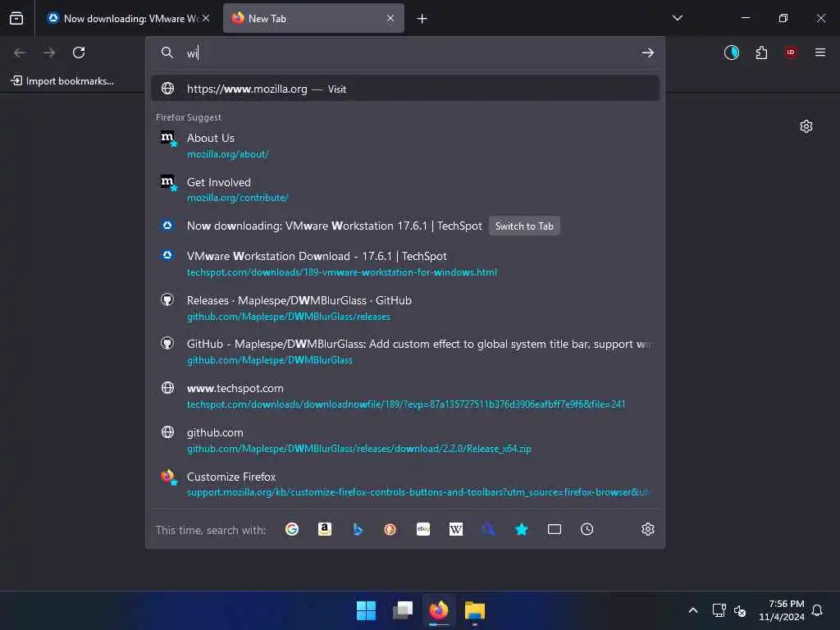Open Releases Maplespe/DWMBlurGlass GitHub suggestion
Viewport: 840px width, 630px height.
pos(405,308)
